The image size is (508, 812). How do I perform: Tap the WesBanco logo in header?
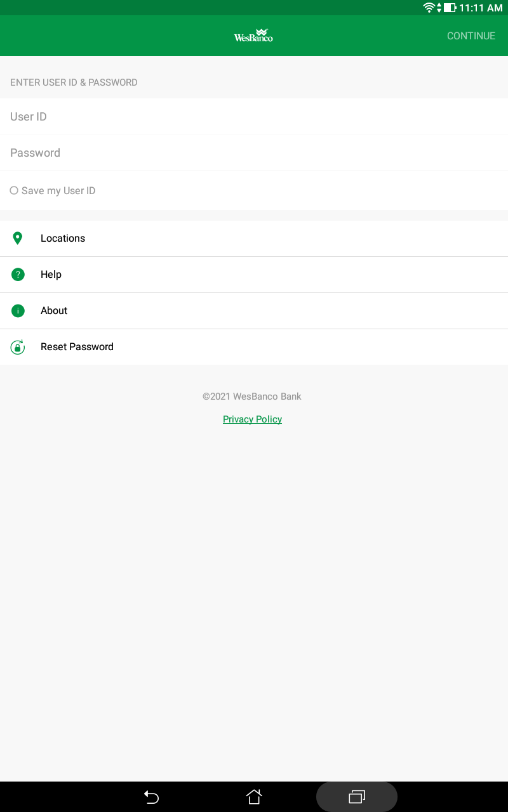click(253, 36)
